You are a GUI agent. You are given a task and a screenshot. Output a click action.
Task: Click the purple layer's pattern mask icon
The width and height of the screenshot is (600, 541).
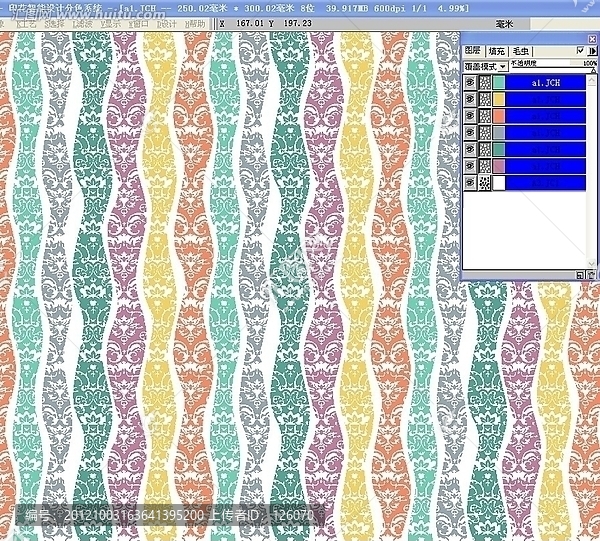point(485,166)
